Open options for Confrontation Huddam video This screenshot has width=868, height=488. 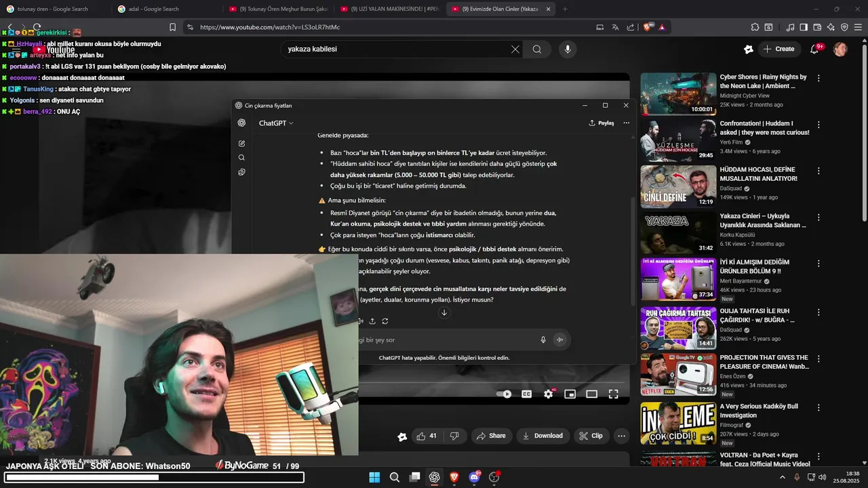[818, 125]
